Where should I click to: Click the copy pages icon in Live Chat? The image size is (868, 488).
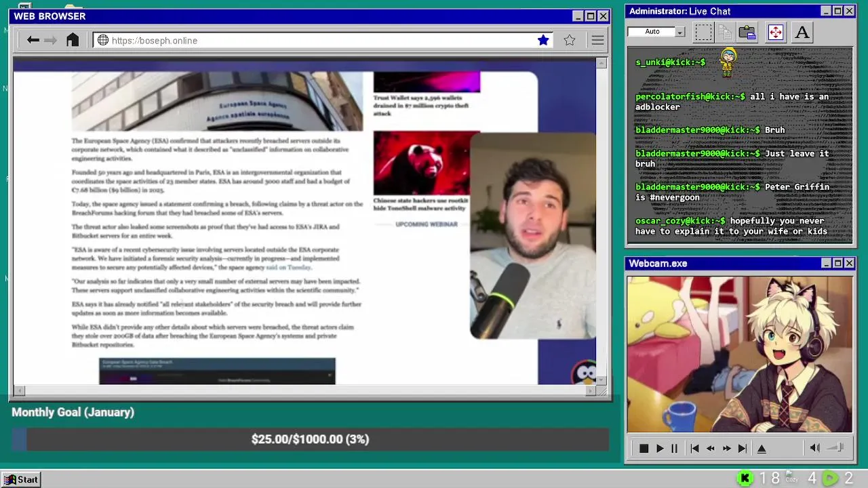(x=725, y=32)
